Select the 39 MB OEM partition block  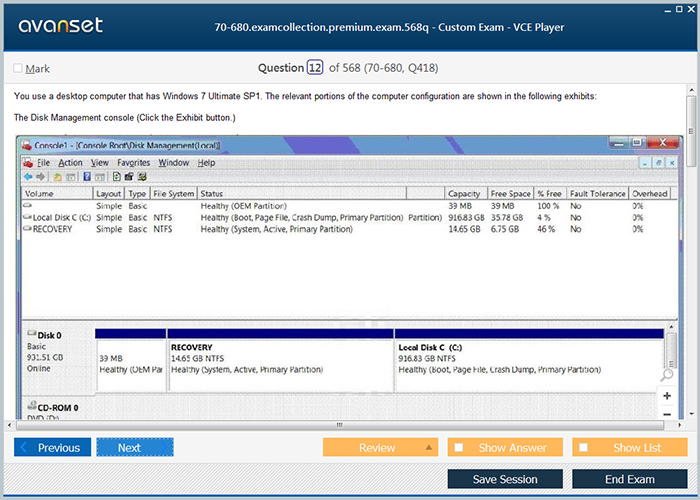click(x=131, y=360)
